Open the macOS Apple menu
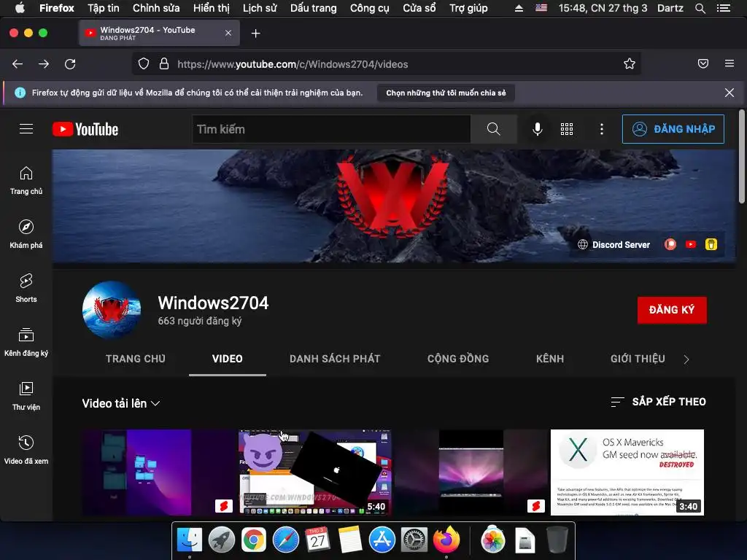Image resolution: width=747 pixels, height=560 pixels. point(20,8)
